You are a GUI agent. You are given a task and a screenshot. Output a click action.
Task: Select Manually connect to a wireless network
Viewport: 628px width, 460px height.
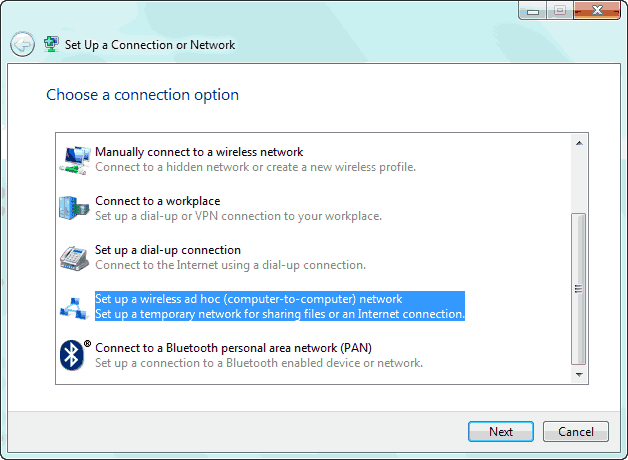pyautogui.click(x=198, y=152)
